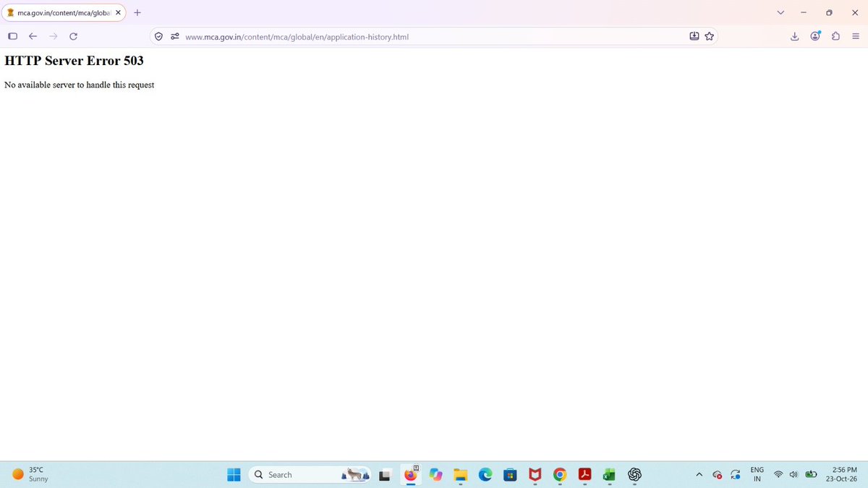This screenshot has width=868, height=488.
Task: Open the Firefox account profile icon
Action: coord(816,36)
